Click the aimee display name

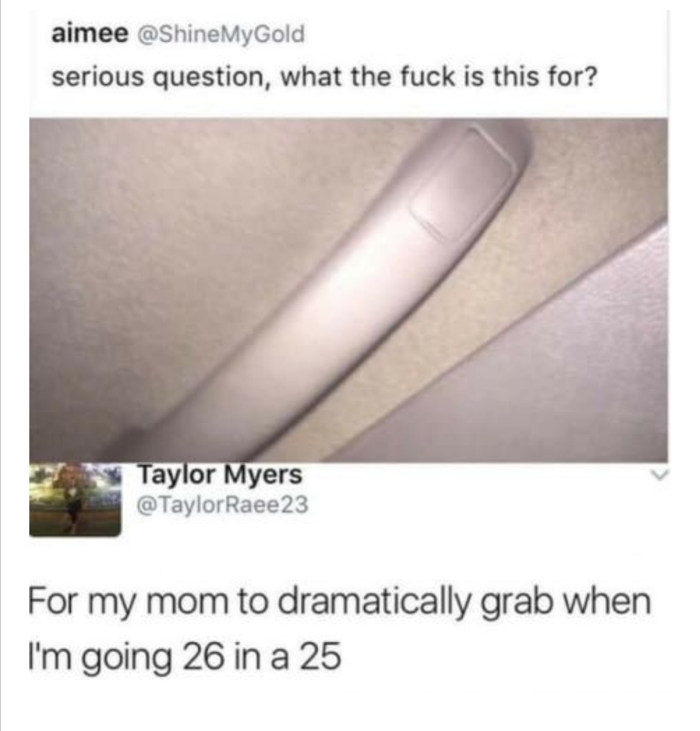tap(90, 34)
